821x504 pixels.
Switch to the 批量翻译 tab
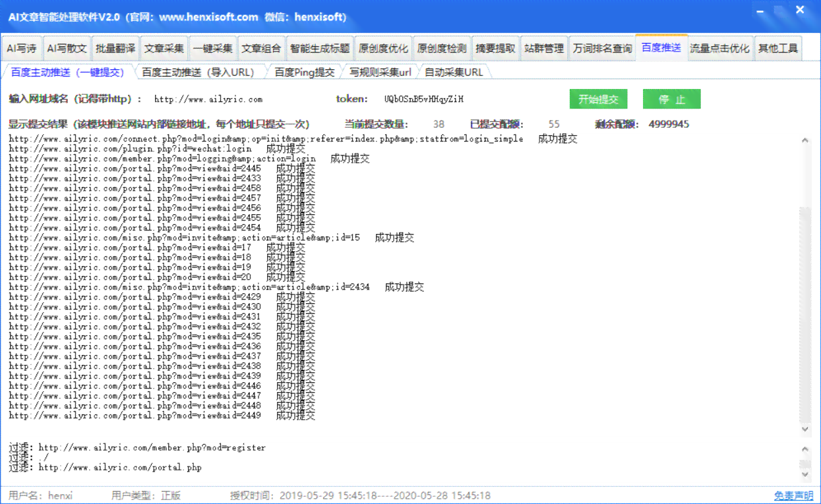coord(115,48)
